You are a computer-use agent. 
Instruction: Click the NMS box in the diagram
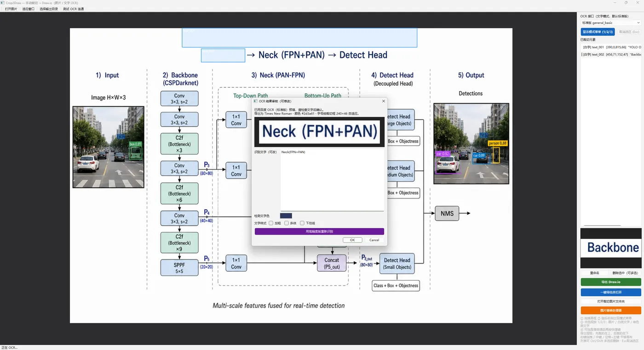click(x=447, y=213)
